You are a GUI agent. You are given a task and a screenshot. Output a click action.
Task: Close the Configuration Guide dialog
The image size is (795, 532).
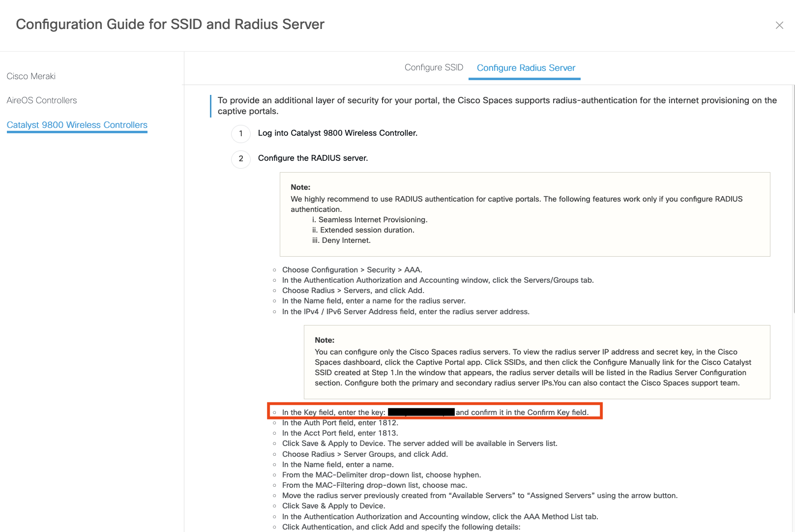[779, 25]
